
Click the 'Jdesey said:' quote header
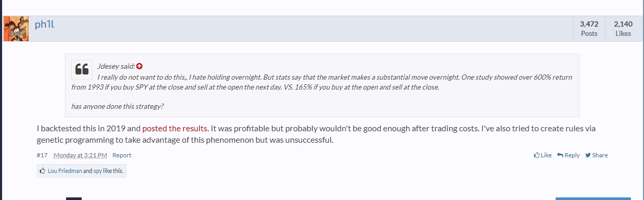(116, 66)
